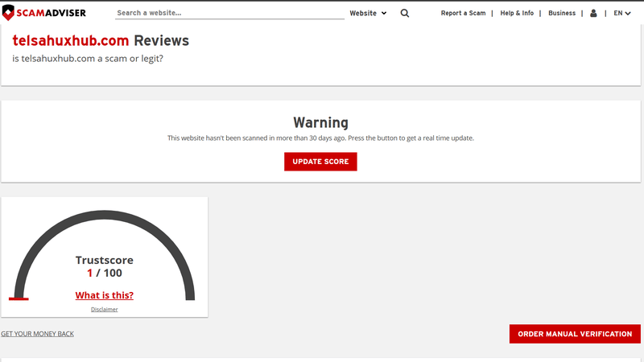Click the ScamAdviser shield logo
644x362 pixels.
8,13
